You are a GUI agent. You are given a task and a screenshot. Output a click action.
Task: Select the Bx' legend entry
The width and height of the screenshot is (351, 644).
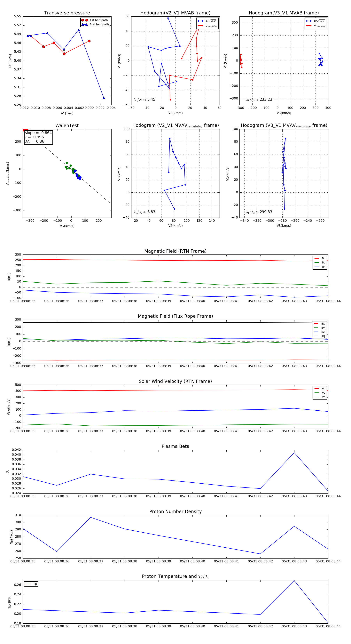320,324
